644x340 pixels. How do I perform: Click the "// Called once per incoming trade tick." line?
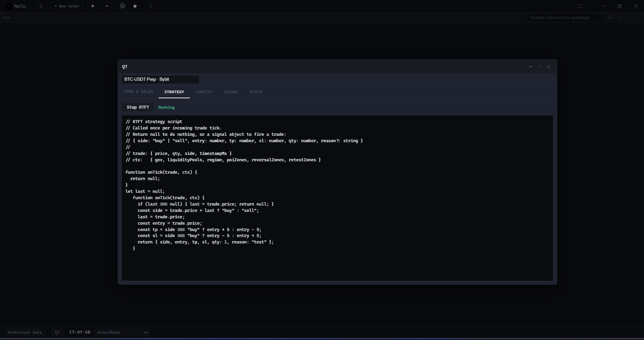click(174, 128)
